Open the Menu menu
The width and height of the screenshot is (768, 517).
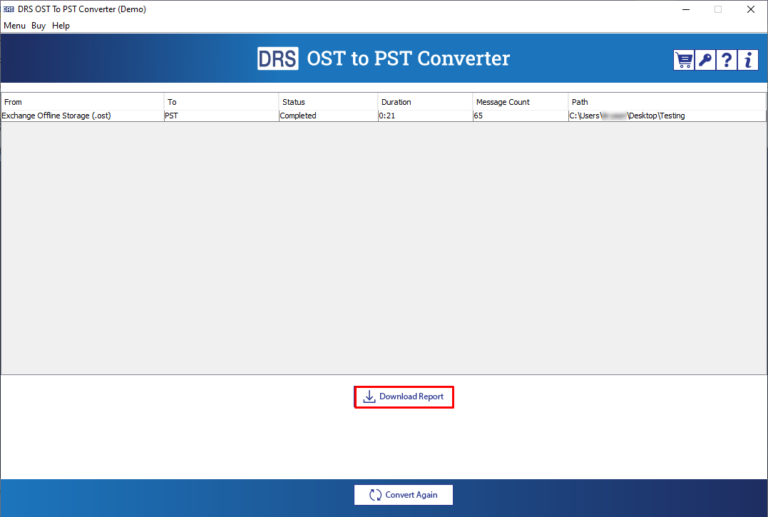[14, 25]
